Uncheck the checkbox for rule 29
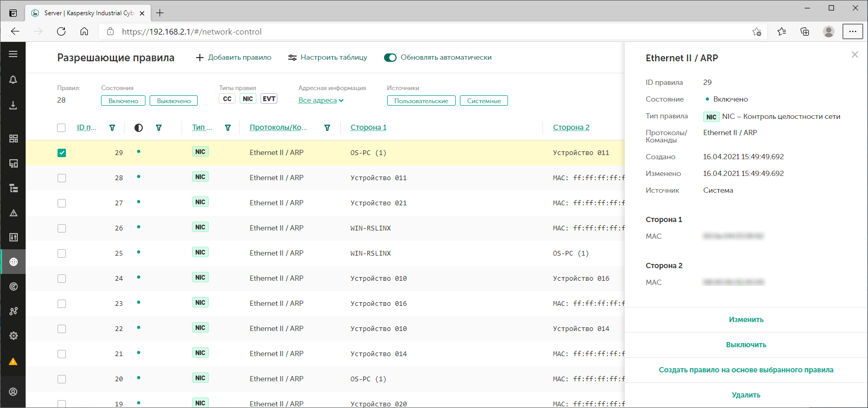The image size is (868, 408). pyautogui.click(x=62, y=153)
